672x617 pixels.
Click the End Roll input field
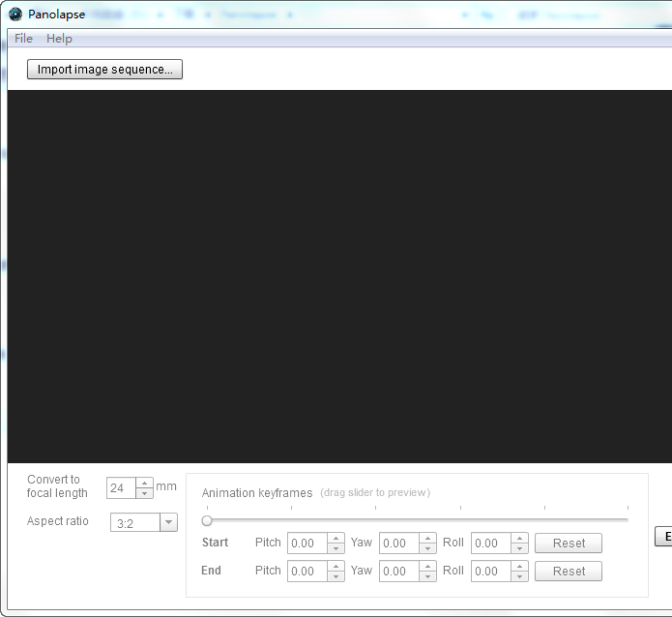tap(490, 572)
